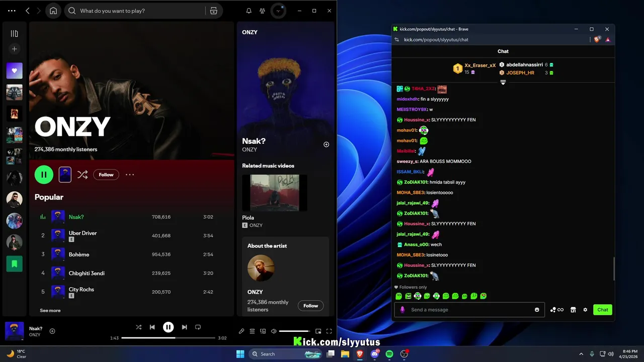Enter Spotify fullscreen mode icon
The width and height of the screenshot is (644, 362).
point(329,331)
